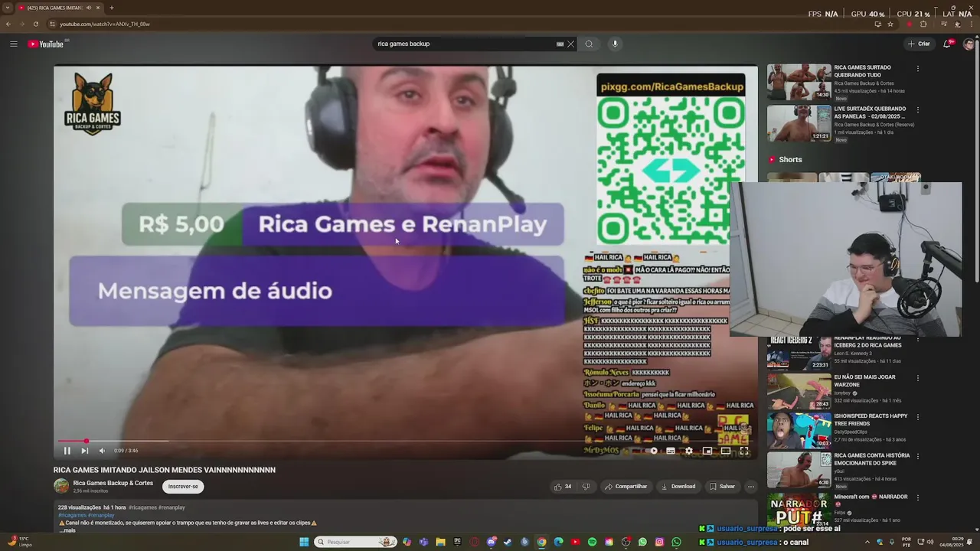Switch to miniplayer mode

pyautogui.click(x=707, y=451)
